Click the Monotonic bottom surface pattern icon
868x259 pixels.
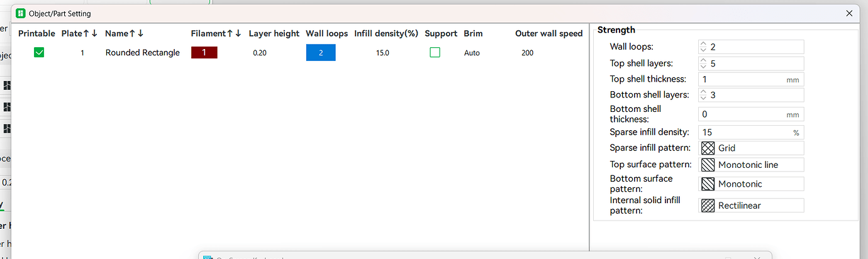pos(708,184)
